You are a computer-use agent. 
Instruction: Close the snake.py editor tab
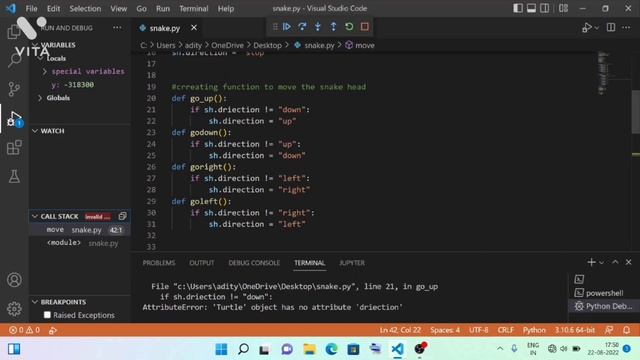pyautogui.click(x=194, y=28)
